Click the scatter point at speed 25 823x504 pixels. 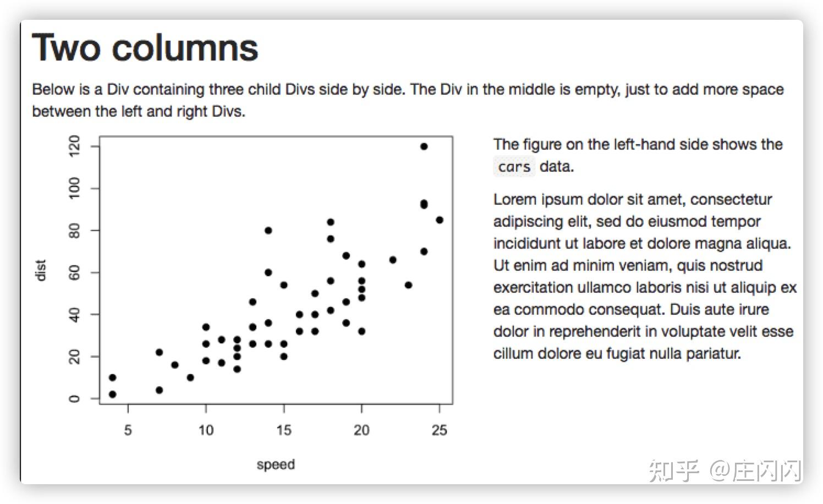439,220
